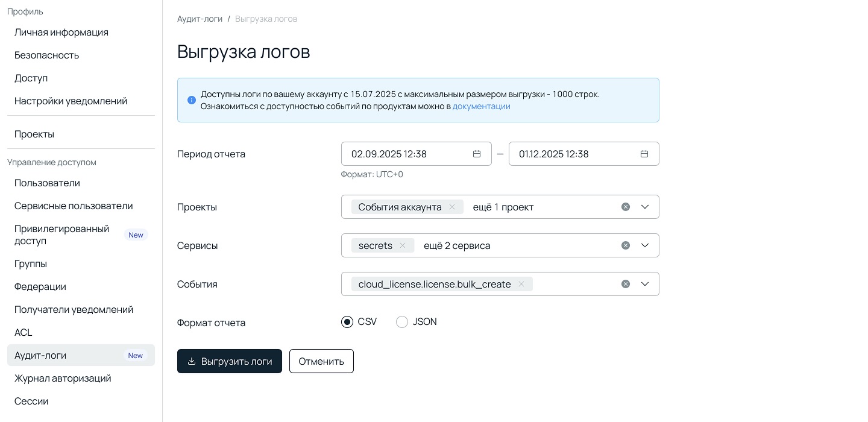Clear all selected projects
Viewport: 868px width, 422px height.
click(x=626, y=207)
